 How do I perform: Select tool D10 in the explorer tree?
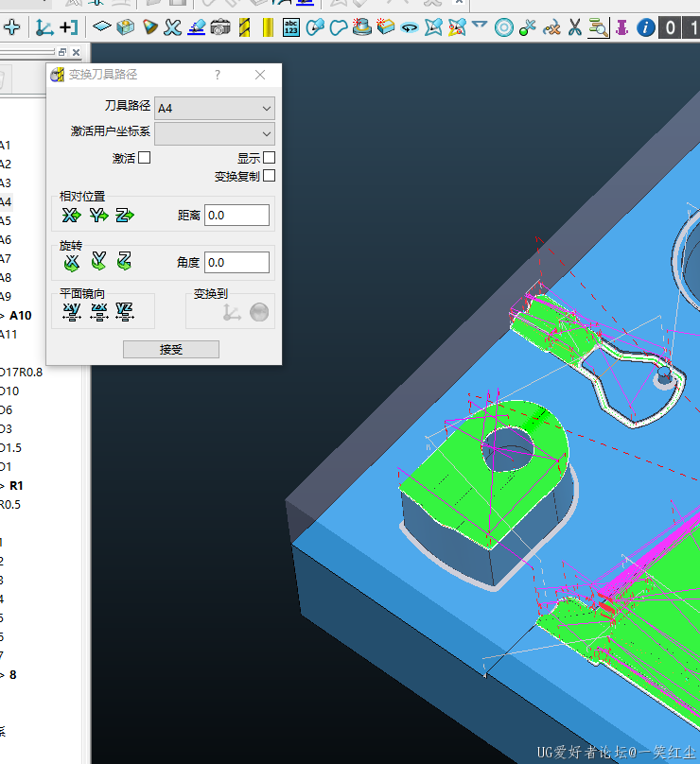point(9,391)
